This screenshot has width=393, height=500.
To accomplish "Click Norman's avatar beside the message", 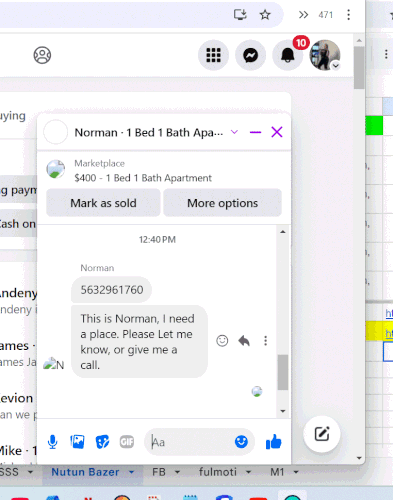I will (x=53, y=364).
